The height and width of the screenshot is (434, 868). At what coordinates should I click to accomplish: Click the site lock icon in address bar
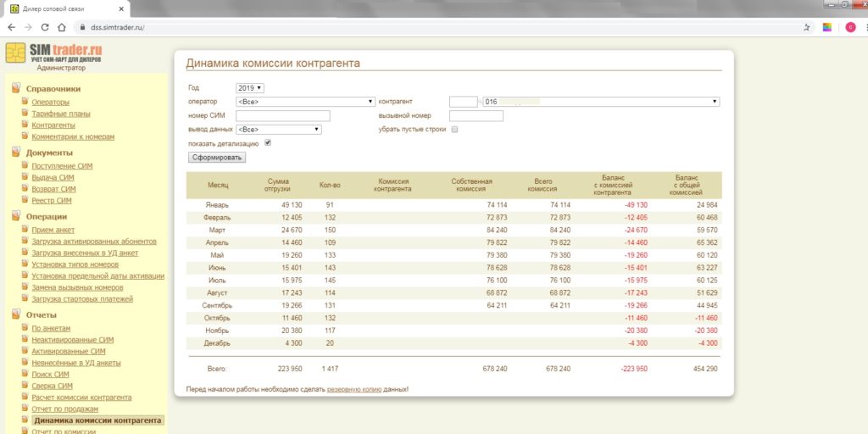(82, 27)
